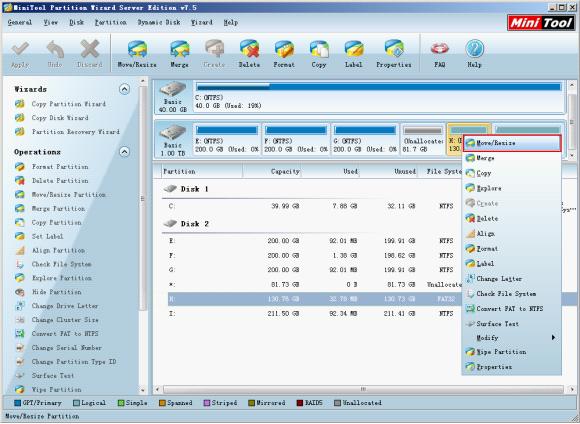Choose Change Cluster Size in Operations panel
This screenshot has width=580, height=424.
[x=57, y=320]
